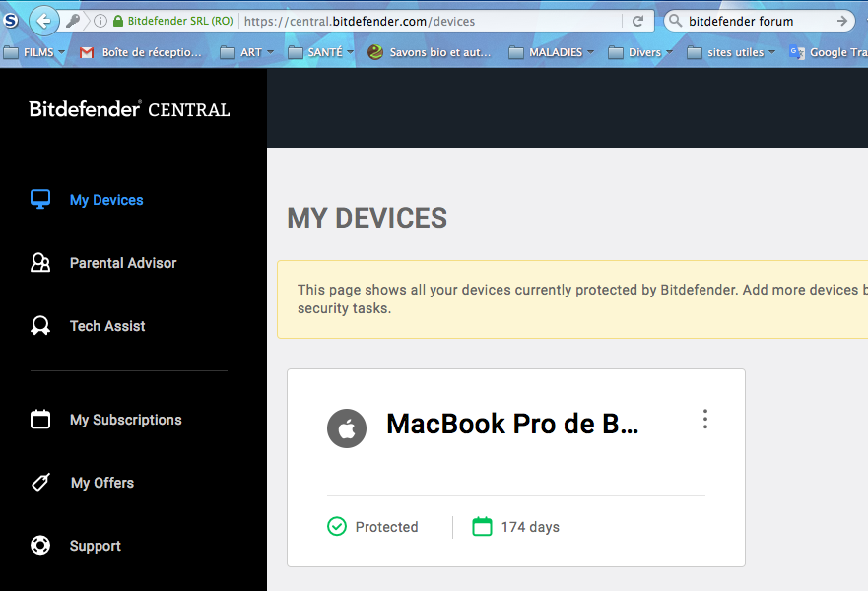Click the Bitdefender CENTRAL logo
This screenshot has height=591, width=868.
129,109
